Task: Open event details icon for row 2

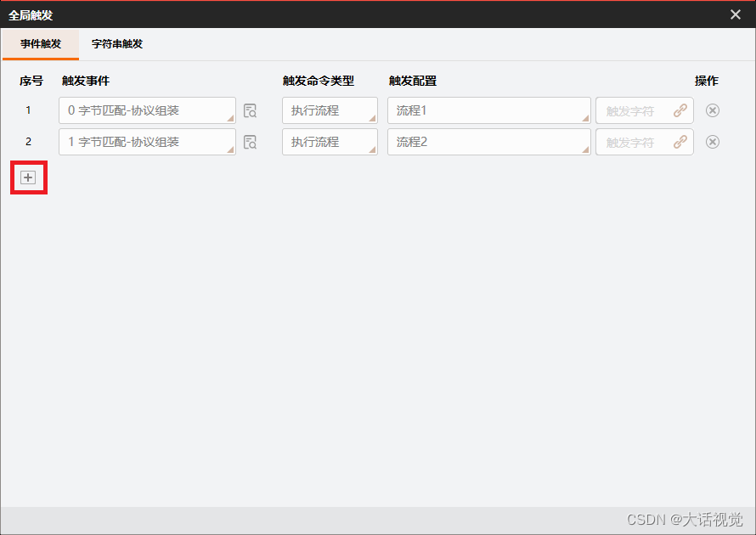Action: (x=250, y=142)
